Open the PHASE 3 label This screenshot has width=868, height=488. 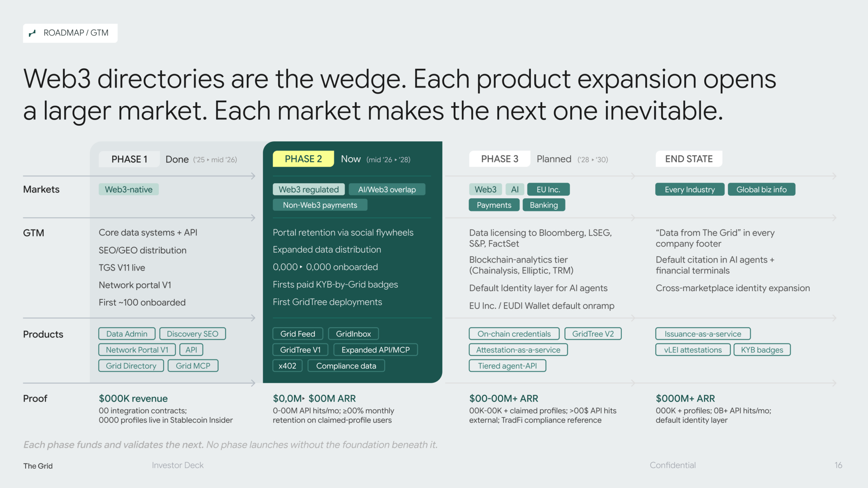[499, 159]
